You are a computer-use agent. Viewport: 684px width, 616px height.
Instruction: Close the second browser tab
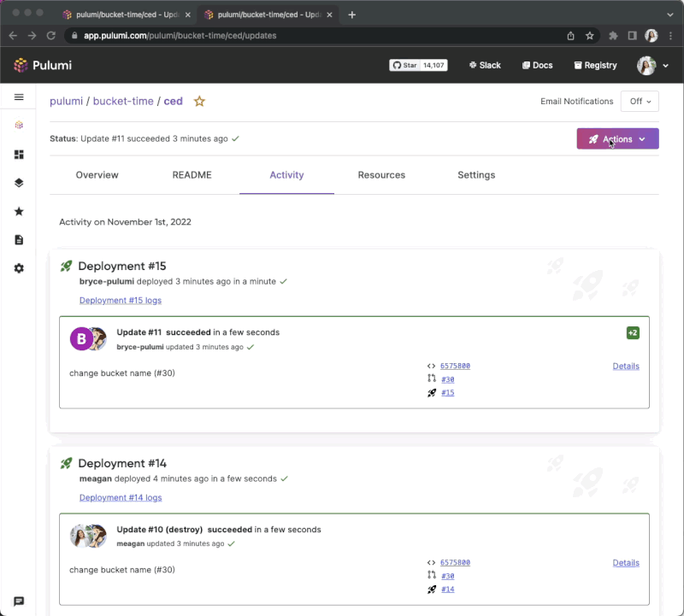pyautogui.click(x=329, y=15)
